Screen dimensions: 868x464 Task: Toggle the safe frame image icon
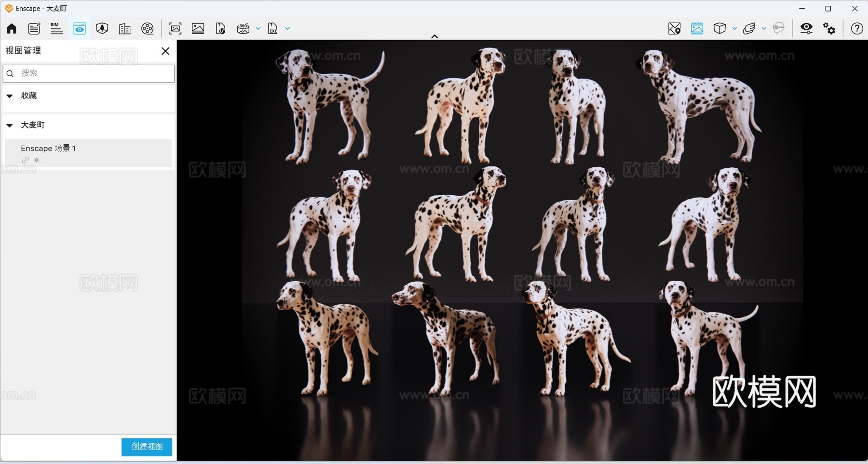(697, 28)
